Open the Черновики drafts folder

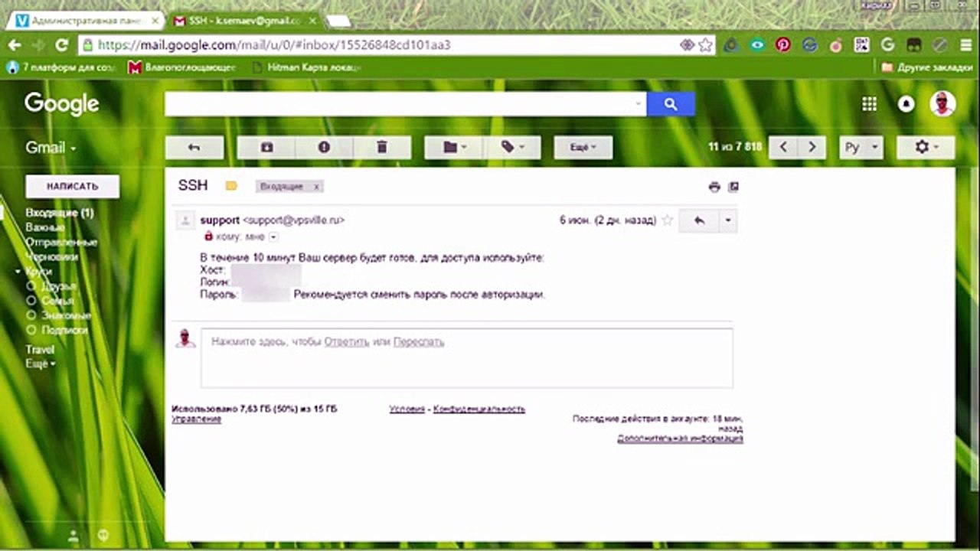52,257
